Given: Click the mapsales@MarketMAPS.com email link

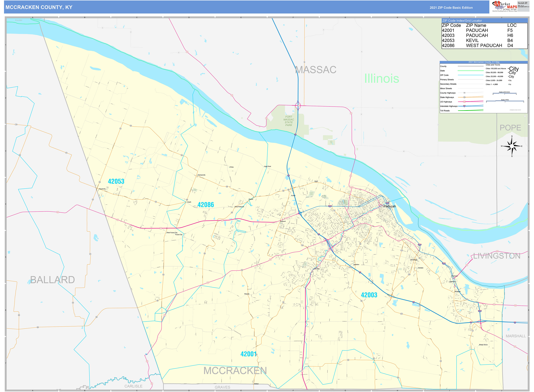Looking at the screenshot, I should pos(523,7).
